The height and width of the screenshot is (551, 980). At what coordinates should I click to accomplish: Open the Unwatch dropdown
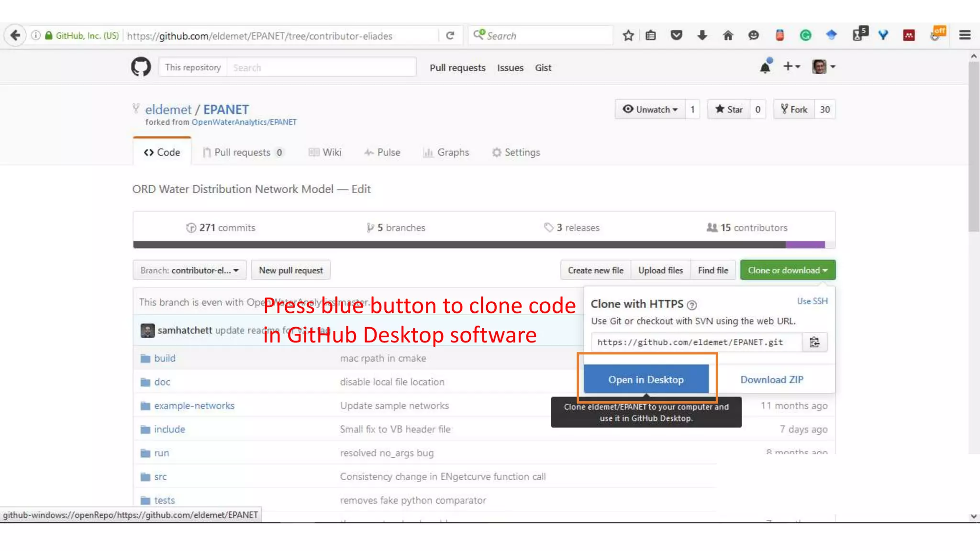tap(650, 110)
